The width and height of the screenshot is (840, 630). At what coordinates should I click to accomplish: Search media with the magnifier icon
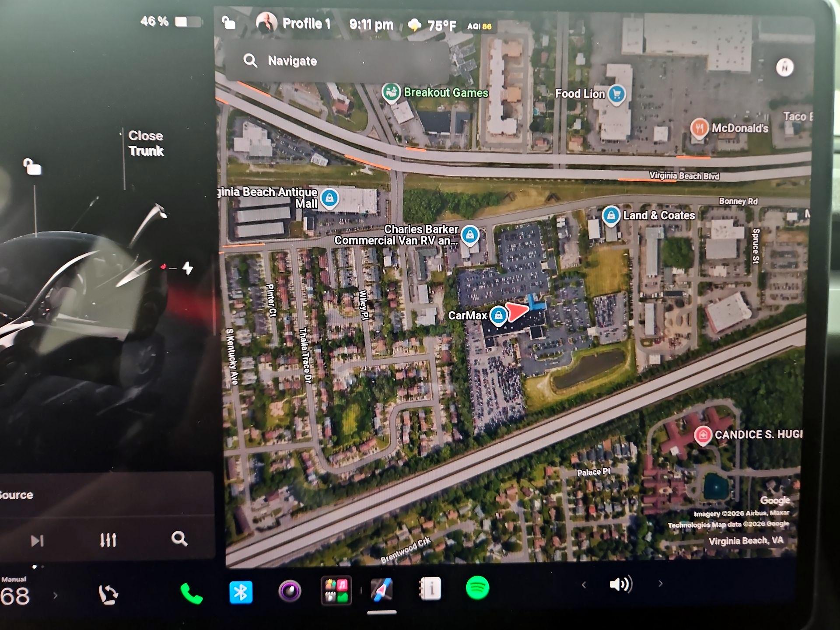tap(179, 538)
